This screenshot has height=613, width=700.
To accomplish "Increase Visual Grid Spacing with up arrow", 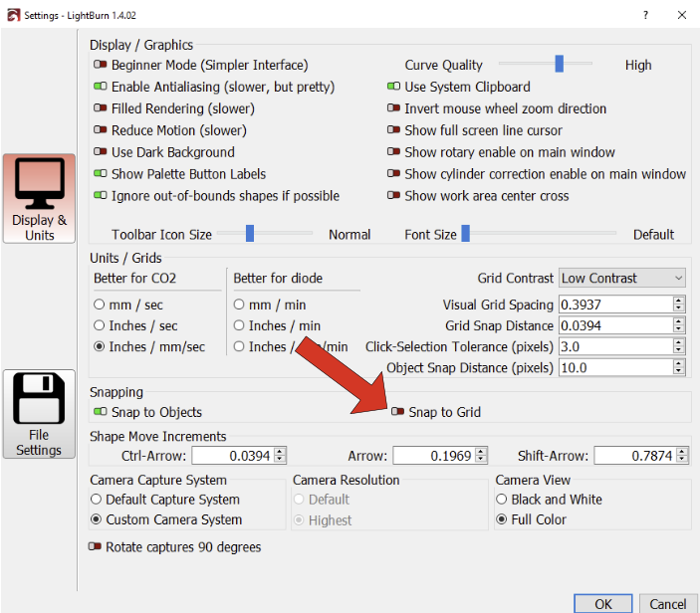I will click(678, 301).
